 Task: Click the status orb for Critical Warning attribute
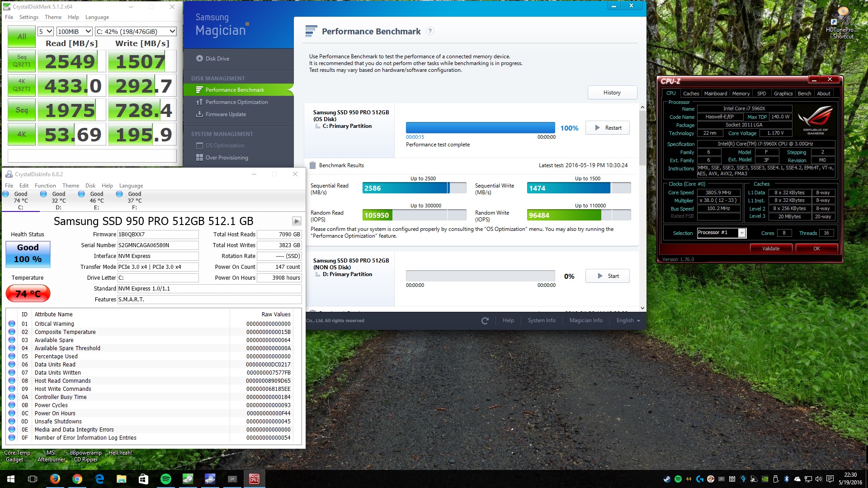coord(12,324)
